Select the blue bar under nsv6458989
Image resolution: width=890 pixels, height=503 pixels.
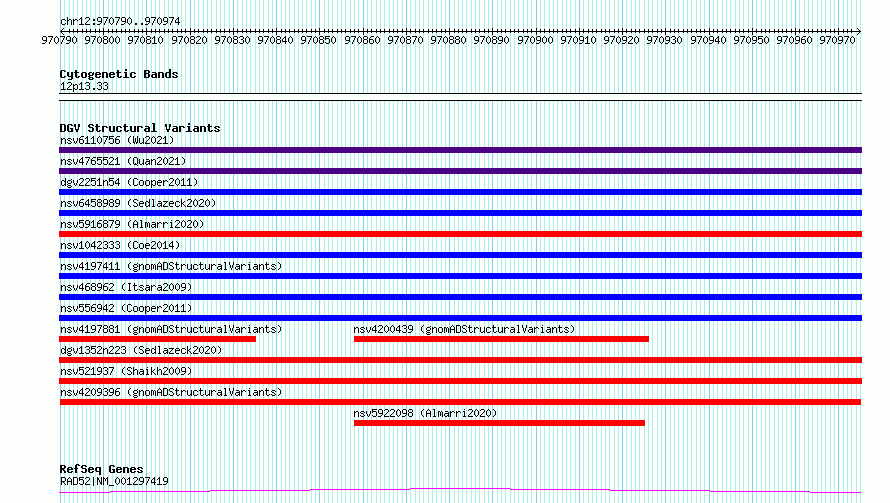point(460,213)
